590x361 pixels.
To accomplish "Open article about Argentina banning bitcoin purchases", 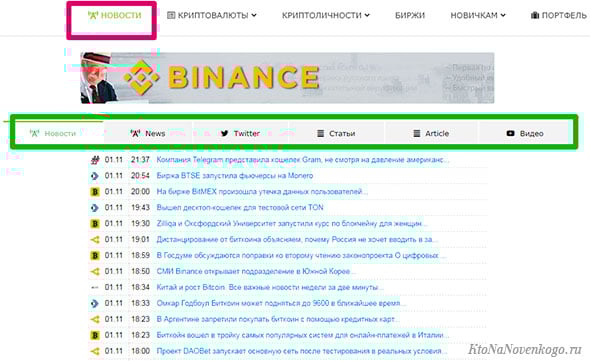I will point(278,319).
